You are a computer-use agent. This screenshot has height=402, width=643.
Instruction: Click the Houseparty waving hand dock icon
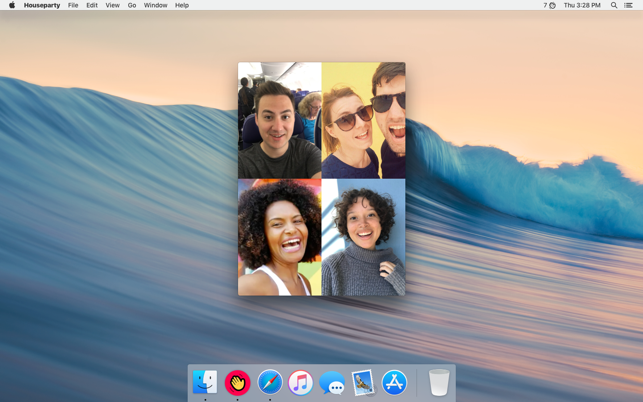[x=237, y=382]
